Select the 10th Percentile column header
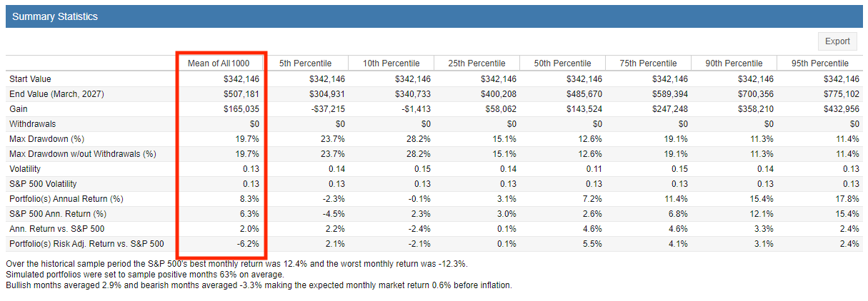 pos(391,63)
